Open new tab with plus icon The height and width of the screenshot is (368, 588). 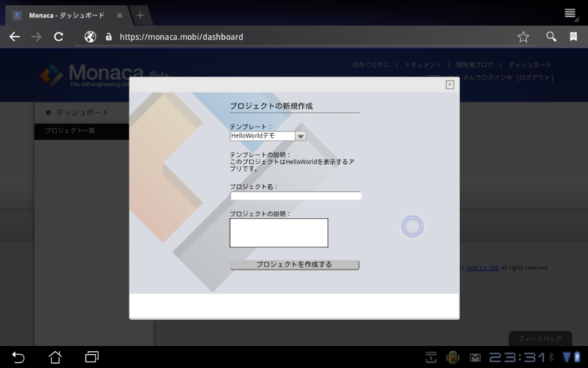140,15
